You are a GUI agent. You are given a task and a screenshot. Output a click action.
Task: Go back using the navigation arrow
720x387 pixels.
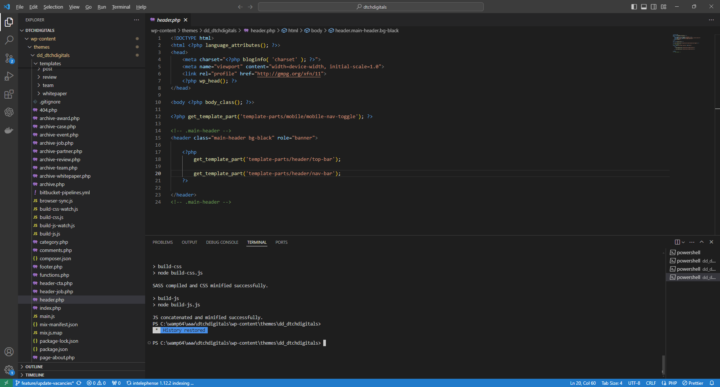pyautogui.click(x=240, y=7)
